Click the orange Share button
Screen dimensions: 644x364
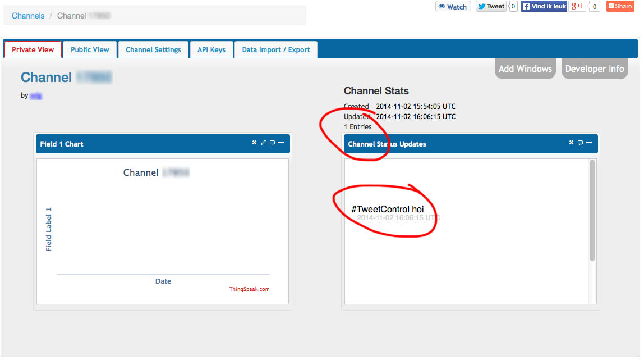coord(620,6)
